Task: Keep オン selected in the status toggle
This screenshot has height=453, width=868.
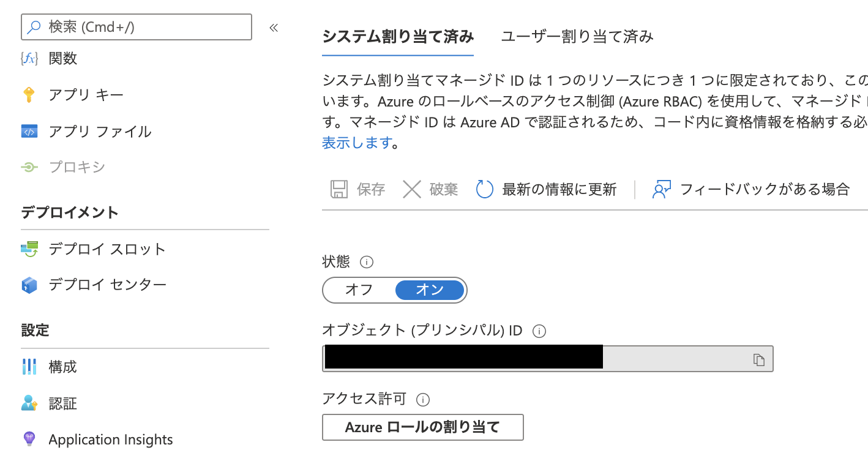Action: point(429,290)
